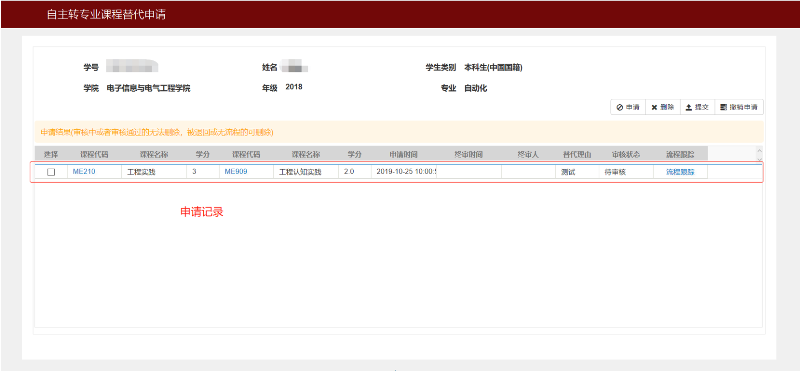Click the 终审人 column header
The width and height of the screenshot is (800, 371).
coord(528,154)
